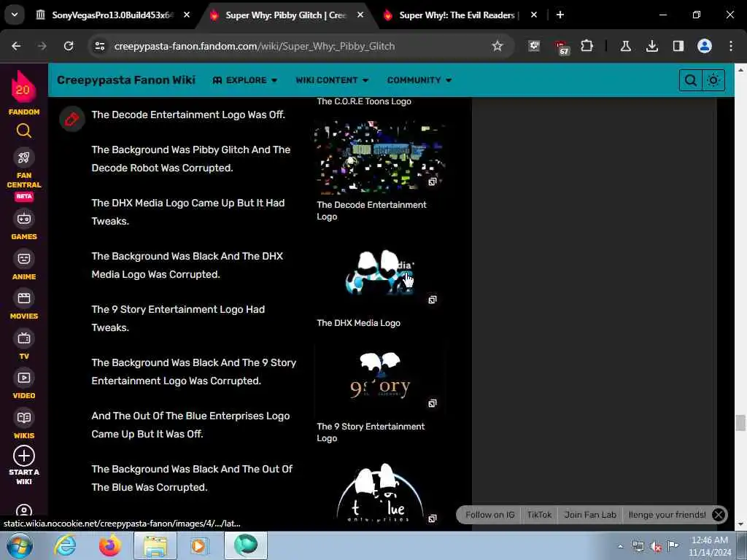Show hidden tray icons arrow
This screenshot has height=560, width=747.
[x=620, y=546]
